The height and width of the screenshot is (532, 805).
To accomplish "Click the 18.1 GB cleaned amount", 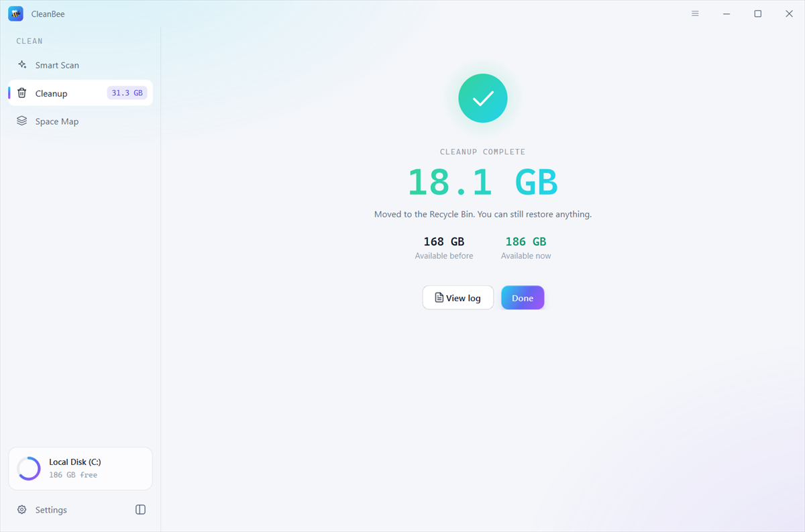I will [x=483, y=182].
